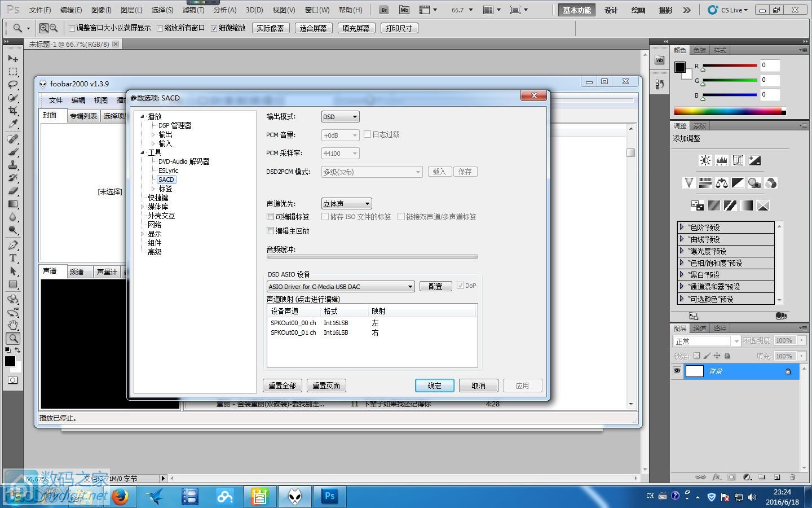Click the 配置 button for ASIO device
The width and height of the screenshot is (812, 508).
[435, 286]
